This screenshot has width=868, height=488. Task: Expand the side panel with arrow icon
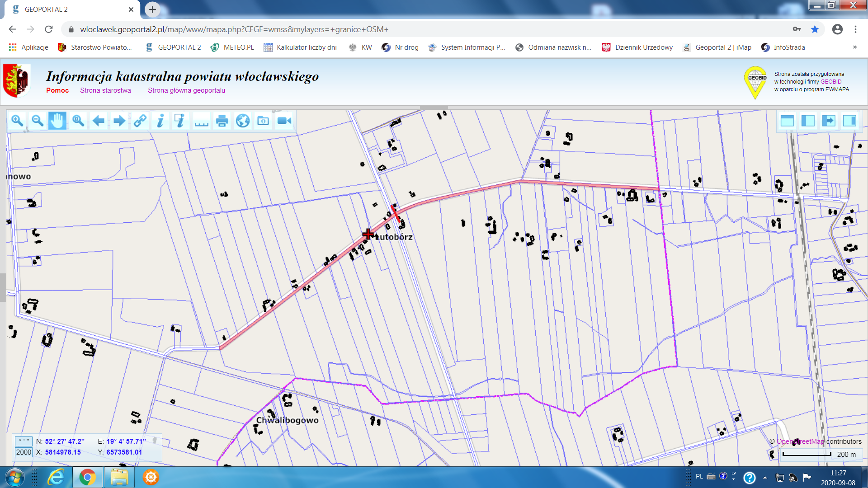coord(829,121)
